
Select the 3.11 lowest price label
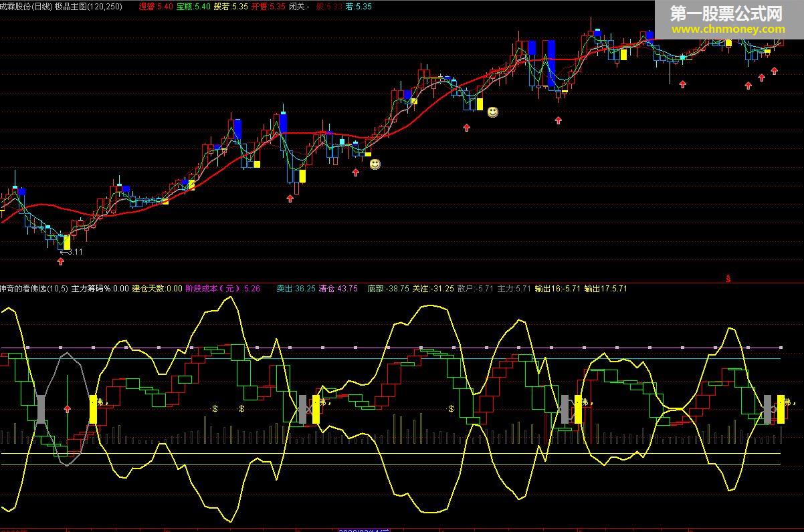(x=72, y=252)
